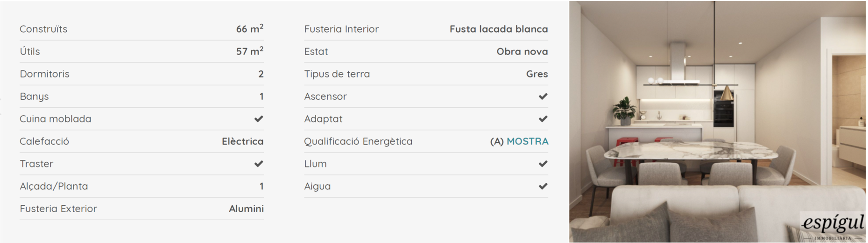Open the MOSTRA energy rating link
The width and height of the screenshot is (868, 243).
[x=528, y=141]
